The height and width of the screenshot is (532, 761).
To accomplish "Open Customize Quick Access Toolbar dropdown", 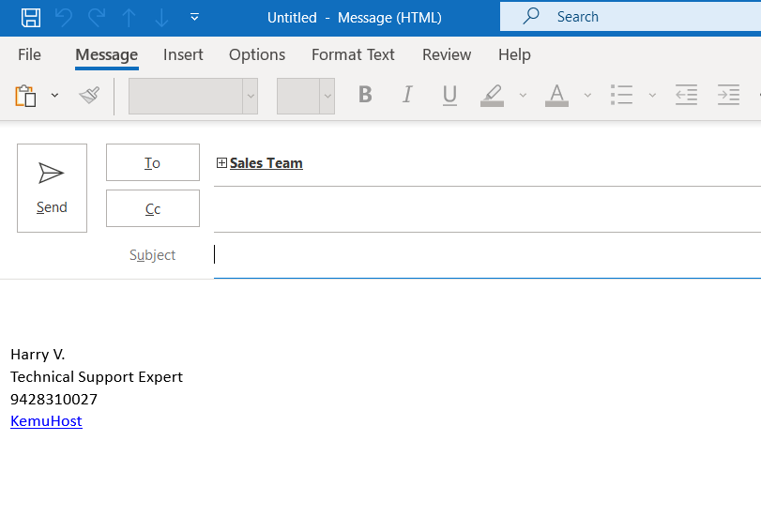I will [194, 18].
